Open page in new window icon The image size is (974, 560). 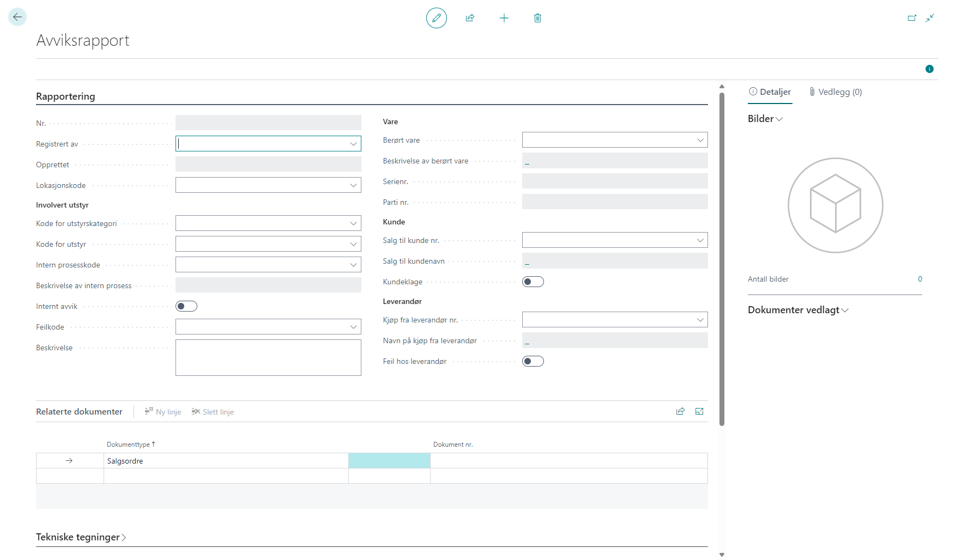tap(912, 18)
